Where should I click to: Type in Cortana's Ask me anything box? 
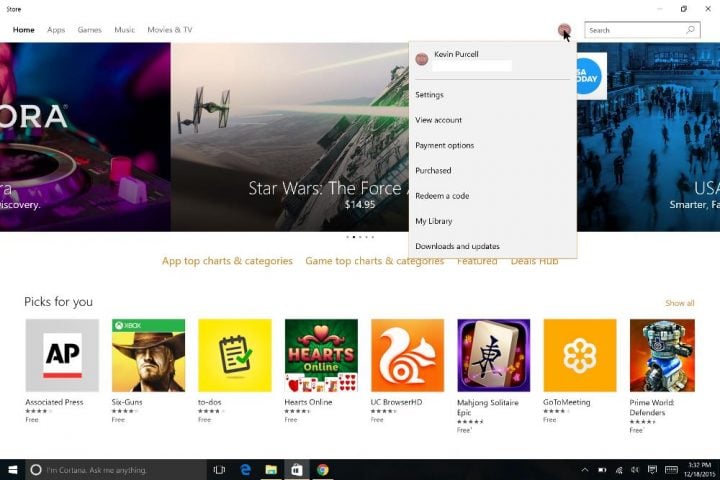(116, 469)
